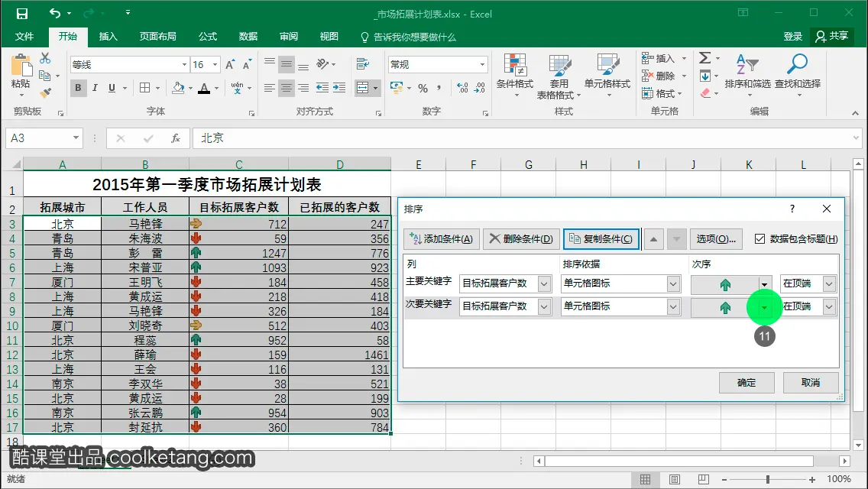The image size is (868, 489).
Task: Click Merge and Center icon
Action: point(363,88)
